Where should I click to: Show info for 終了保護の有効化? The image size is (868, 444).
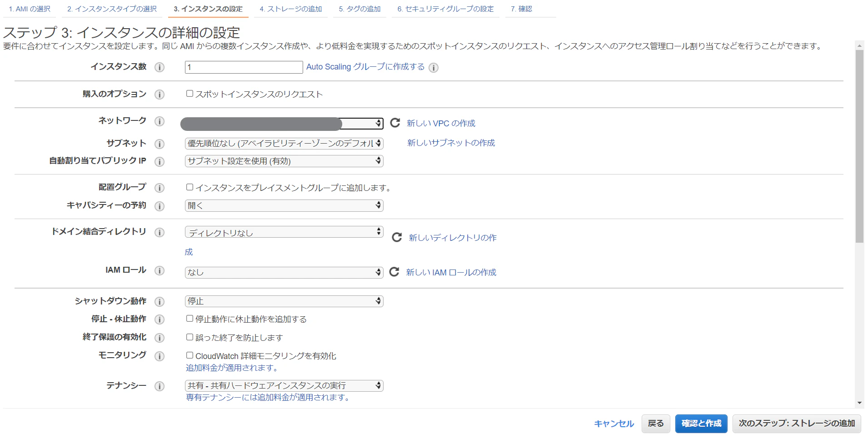pyautogui.click(x=160, y=338)
